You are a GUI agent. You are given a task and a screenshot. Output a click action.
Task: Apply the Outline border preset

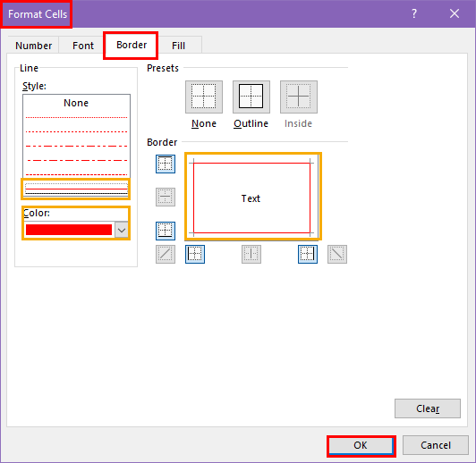click(x=251, y=97)
